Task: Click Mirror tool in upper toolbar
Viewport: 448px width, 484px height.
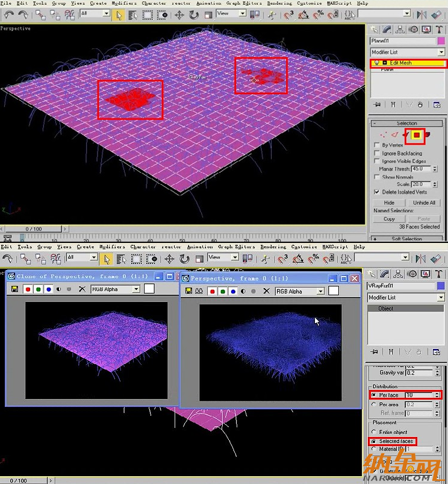Action: coord(422,15)
